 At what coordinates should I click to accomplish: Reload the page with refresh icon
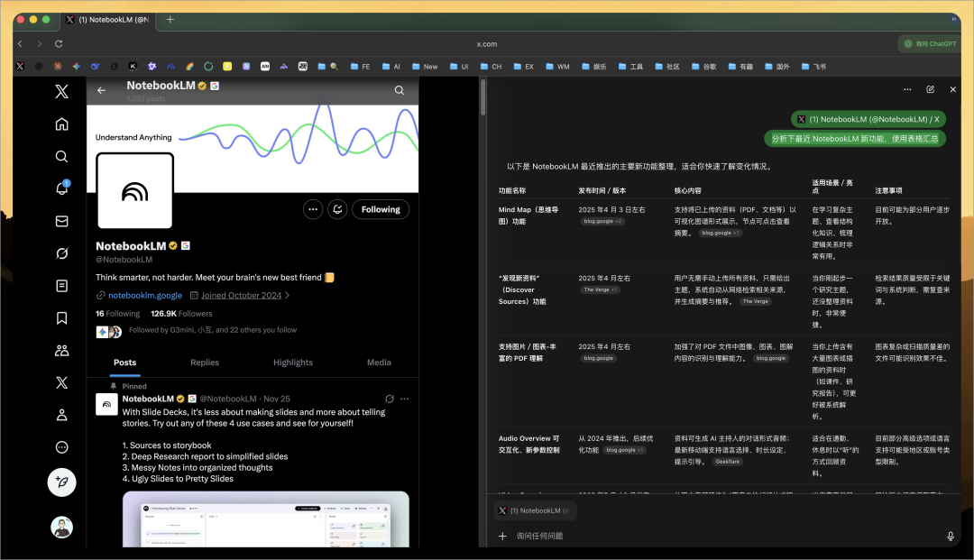[59, 43]
